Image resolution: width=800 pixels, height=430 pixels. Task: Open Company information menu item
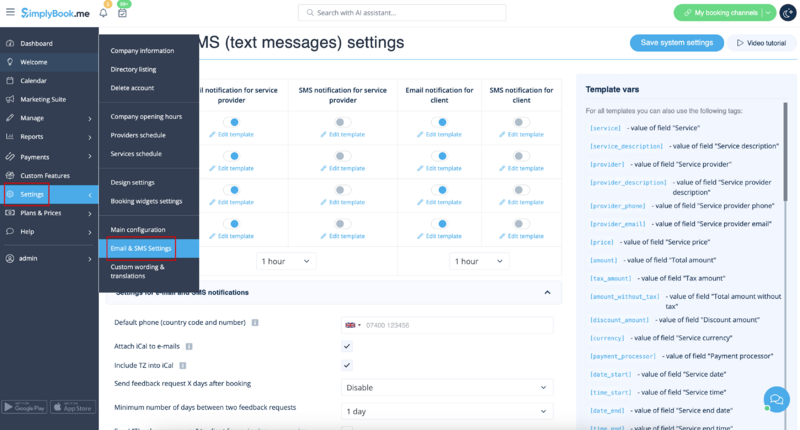click(x=142, y=50)
